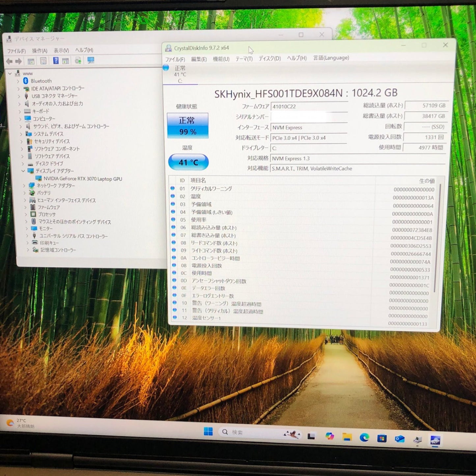Click the Forward arrow in Device Manager toolbar

point(18,61)
